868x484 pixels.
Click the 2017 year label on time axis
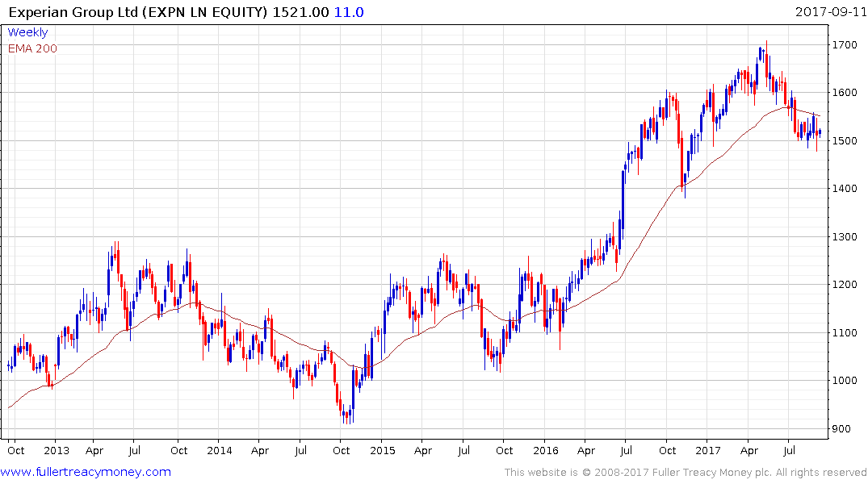(708, 450)
